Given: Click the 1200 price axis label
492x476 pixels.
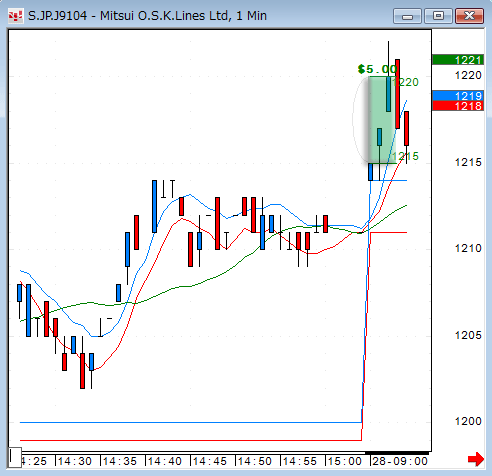Looking at the screenshot, I should pyautogui.click(x=468, y=421).
